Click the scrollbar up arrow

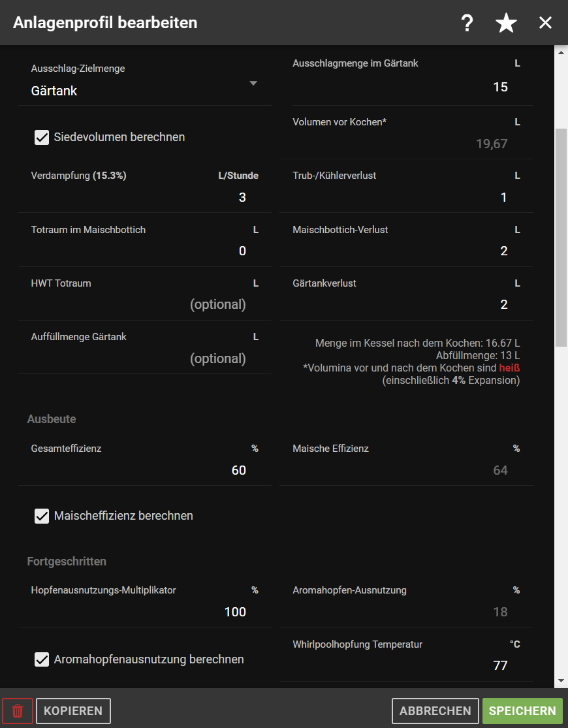click(x=560, y=52)
